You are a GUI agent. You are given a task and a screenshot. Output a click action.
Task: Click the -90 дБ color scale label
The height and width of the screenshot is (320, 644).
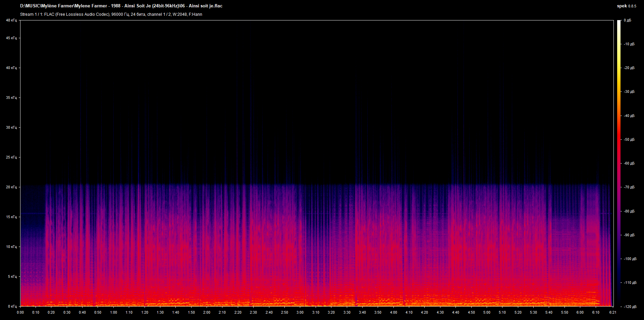(629, 235)
